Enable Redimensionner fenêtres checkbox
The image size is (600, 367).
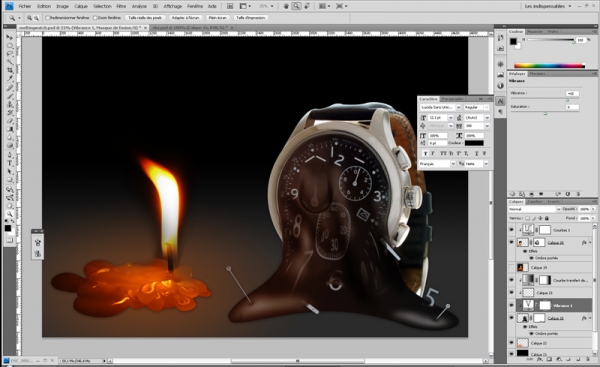click(48, 18)
